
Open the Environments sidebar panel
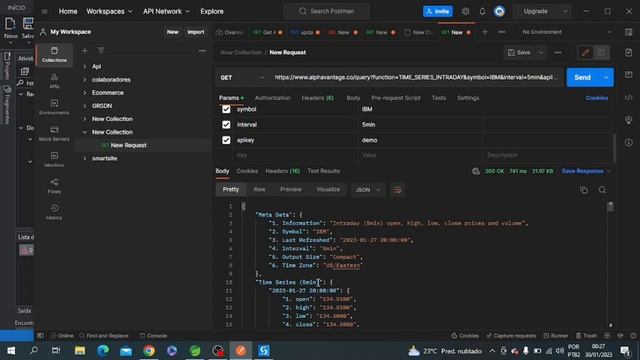pyautogui.click(x=54, y=107)
